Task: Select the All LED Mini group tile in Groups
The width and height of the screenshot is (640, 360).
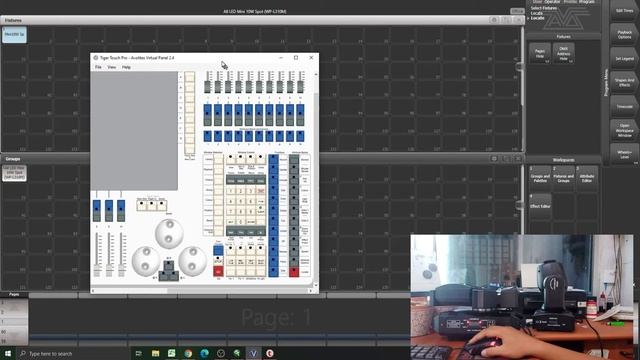Action: pyautogui.click(x=14, y=173)
